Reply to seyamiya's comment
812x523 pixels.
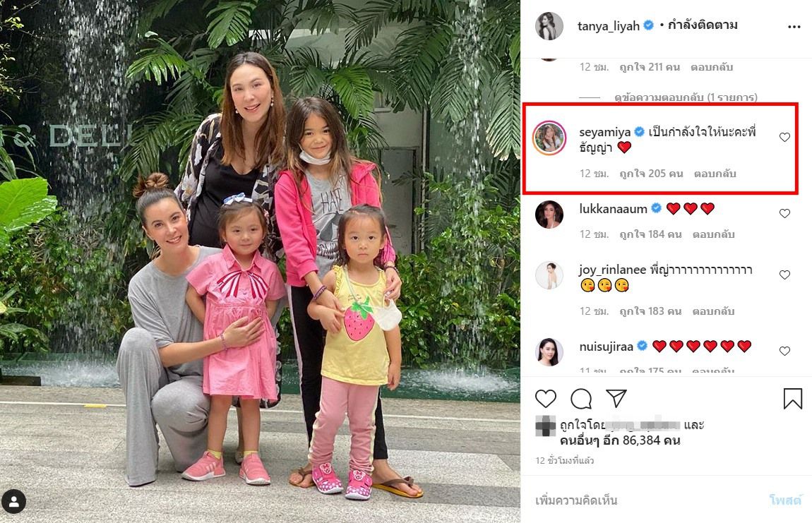[x=715, y=174]
